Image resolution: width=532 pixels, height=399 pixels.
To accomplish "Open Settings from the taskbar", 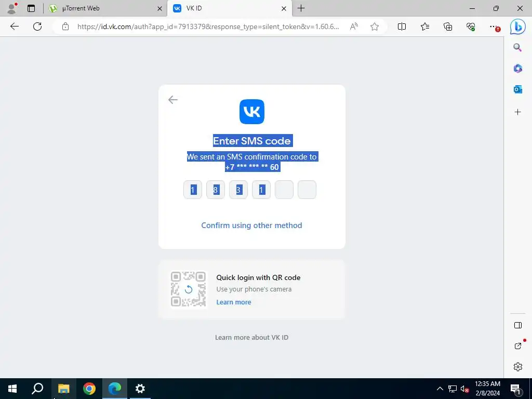I will (140, 389).
